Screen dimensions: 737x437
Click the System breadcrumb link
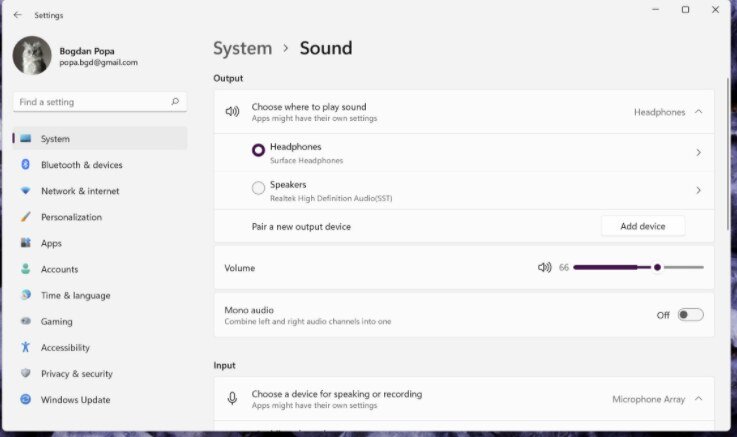242,48
